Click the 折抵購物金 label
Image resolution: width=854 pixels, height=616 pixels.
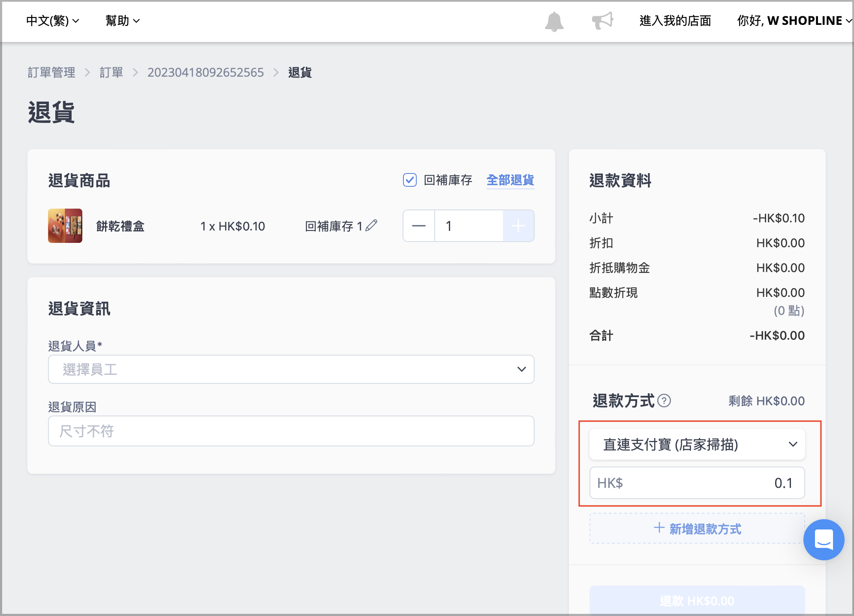tap(619, 268)
